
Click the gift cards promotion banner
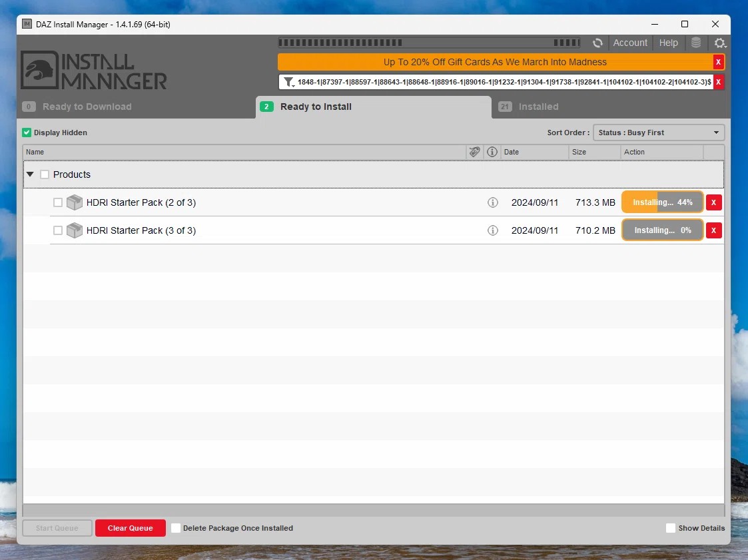495,62
